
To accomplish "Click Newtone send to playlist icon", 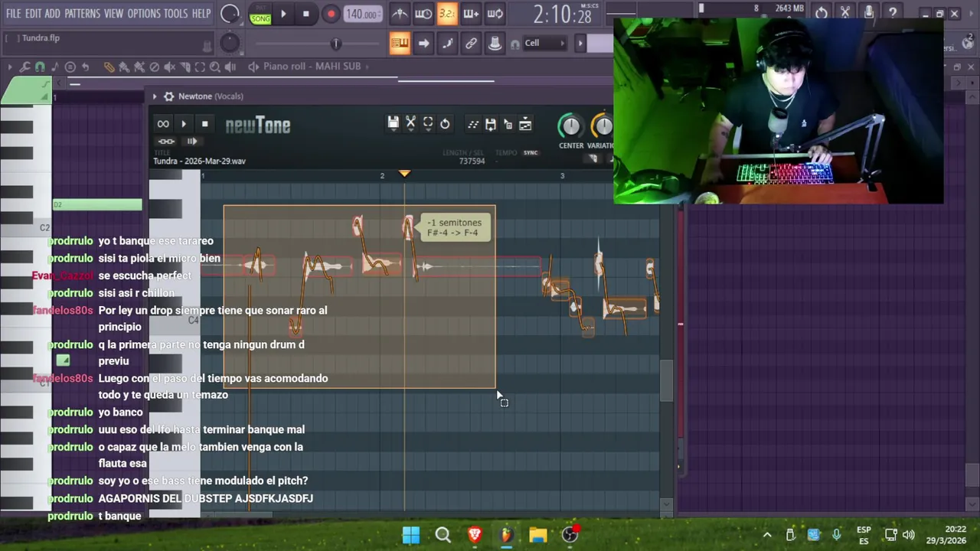I will 525,124.
